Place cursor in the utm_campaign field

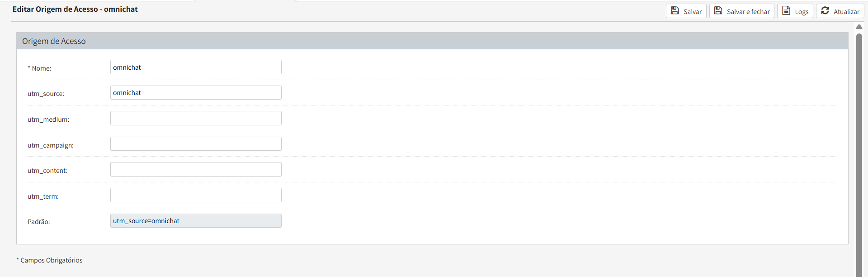(196, 144)
